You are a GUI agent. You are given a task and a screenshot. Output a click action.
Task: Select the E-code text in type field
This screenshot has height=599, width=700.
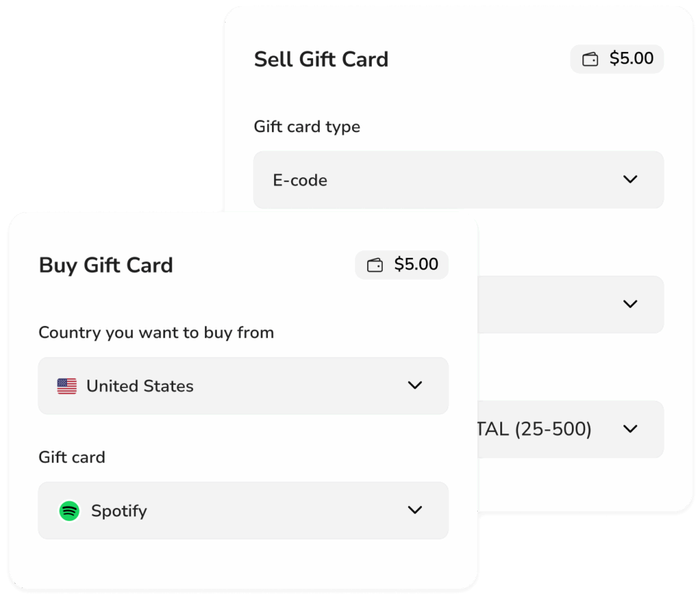pyautogui.click(x=300, y=181)
